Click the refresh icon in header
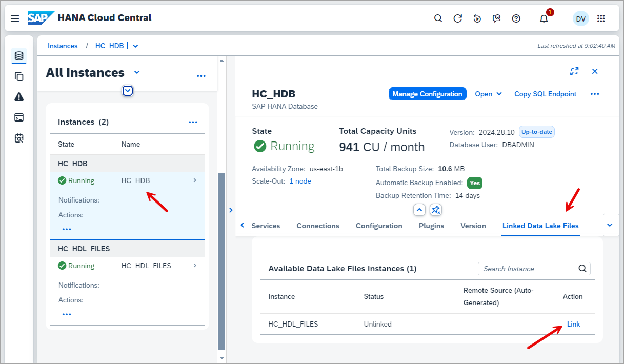Image resolution: width=624 pixels, height=364 pixels. coord(458,18)
